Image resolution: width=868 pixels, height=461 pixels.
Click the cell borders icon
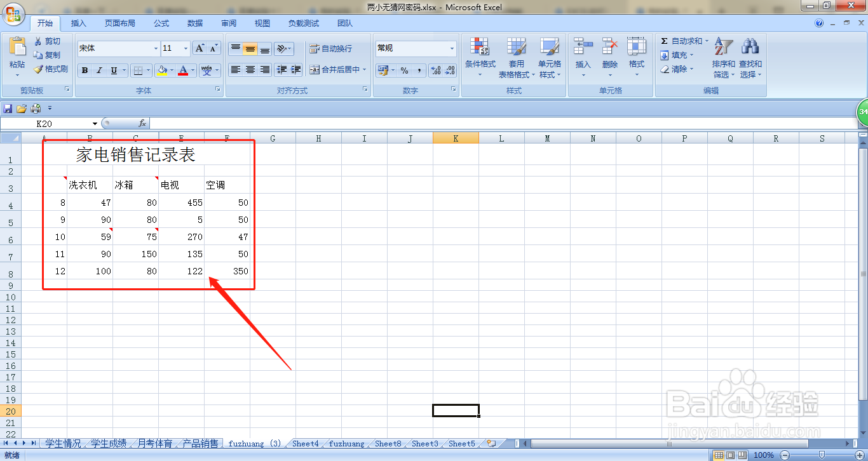pyautogui.click(x=137, y=70)
